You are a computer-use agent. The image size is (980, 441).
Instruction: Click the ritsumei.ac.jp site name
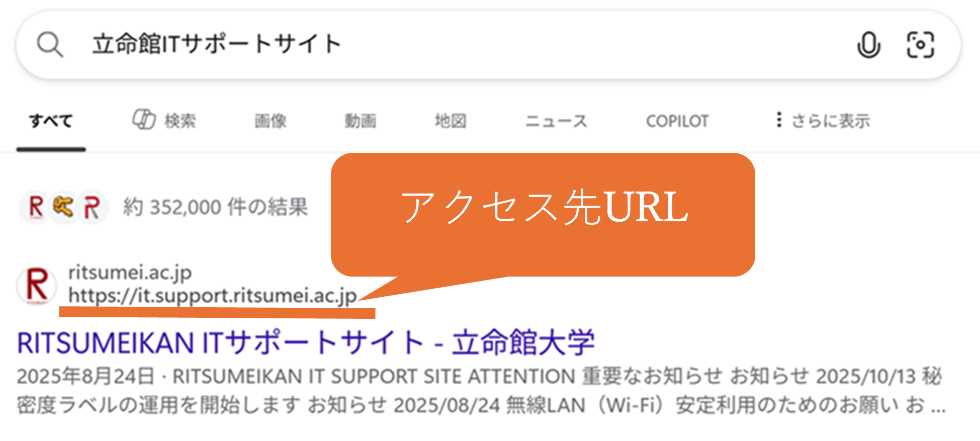click(130, 273)
